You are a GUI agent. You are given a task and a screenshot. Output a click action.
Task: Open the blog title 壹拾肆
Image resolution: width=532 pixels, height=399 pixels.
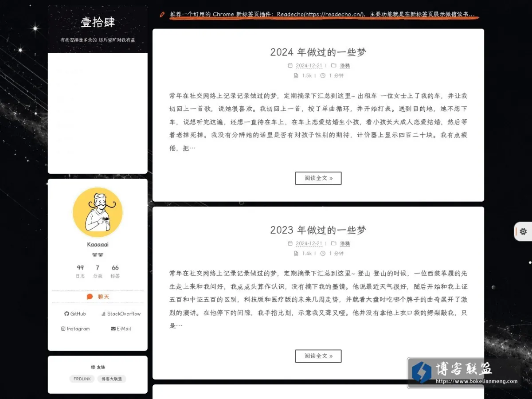[x=98, y=22]
